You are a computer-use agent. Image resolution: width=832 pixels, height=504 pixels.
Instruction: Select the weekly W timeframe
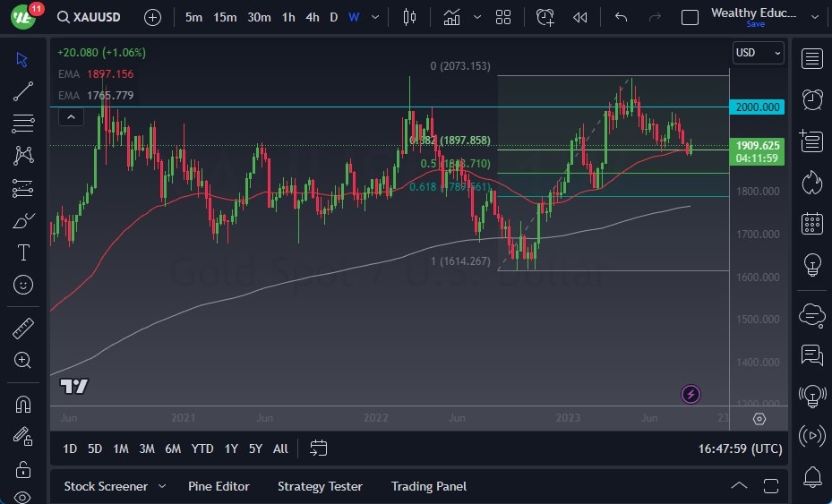pos(354,18)
